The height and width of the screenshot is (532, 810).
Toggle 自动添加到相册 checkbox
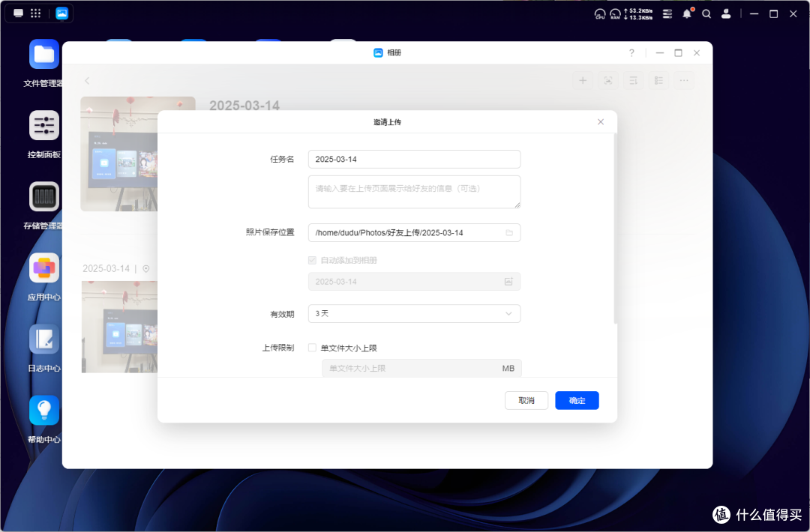click(x=312, y=260)
